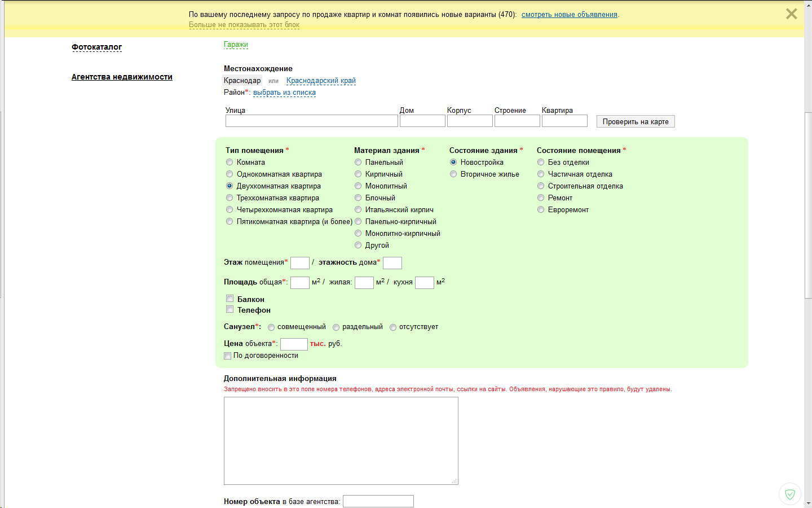Image resolution: width=812 pixels, height=508 pixels.
Task: Click the Дополнительная информация text area
Action: pos(341,441)
